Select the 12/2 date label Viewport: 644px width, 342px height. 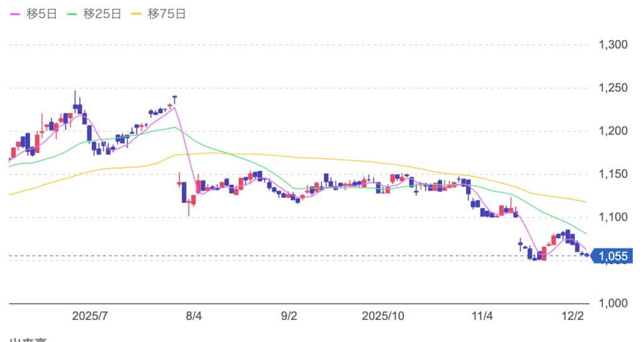tap(572, 316)
